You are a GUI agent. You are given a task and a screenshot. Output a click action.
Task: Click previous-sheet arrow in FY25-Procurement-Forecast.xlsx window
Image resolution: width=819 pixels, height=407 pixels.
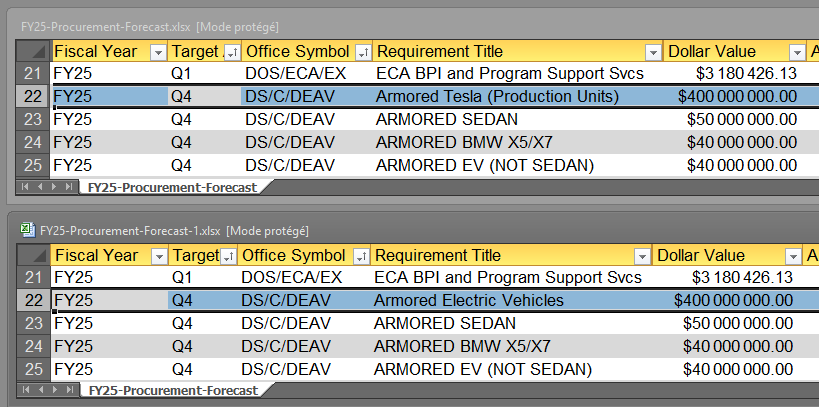38,186
